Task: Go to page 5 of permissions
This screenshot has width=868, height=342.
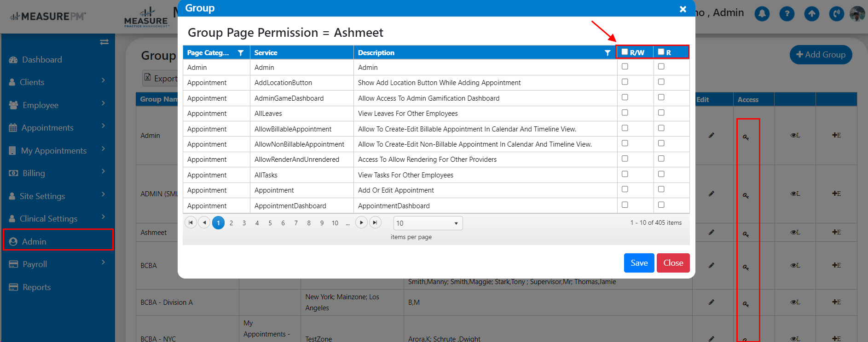Action: 270,223
